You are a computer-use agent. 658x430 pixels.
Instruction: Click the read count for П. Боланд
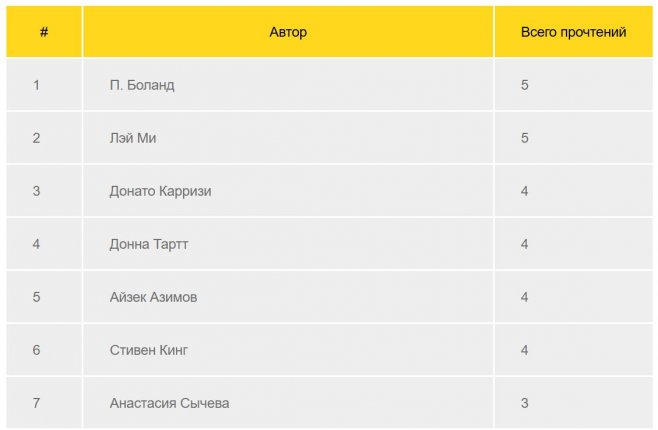525,85
